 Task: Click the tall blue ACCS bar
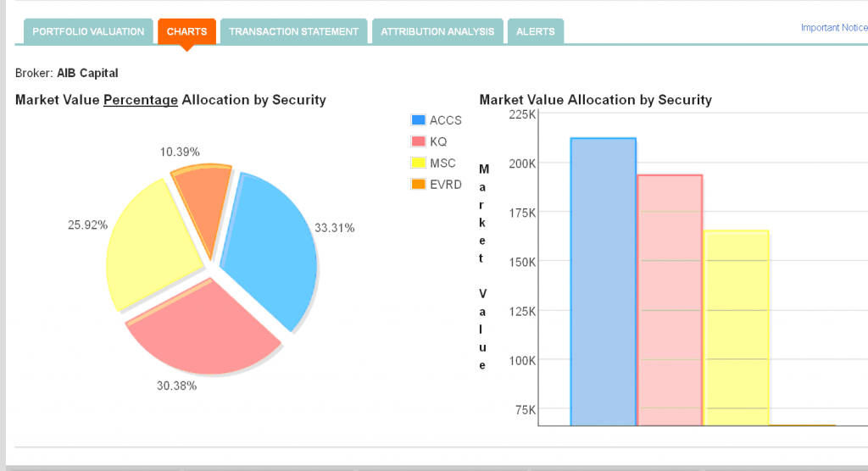tap(604, 282)
